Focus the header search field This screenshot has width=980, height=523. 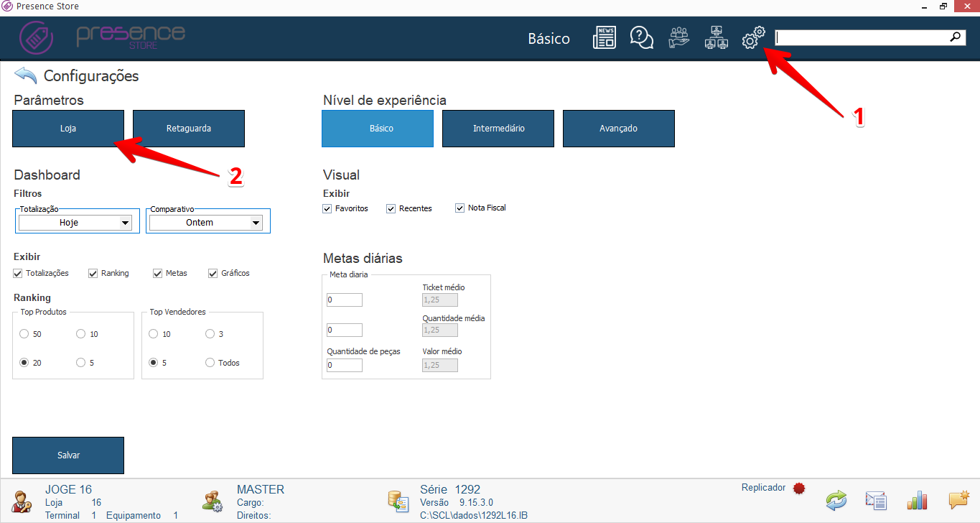point(862,37)
